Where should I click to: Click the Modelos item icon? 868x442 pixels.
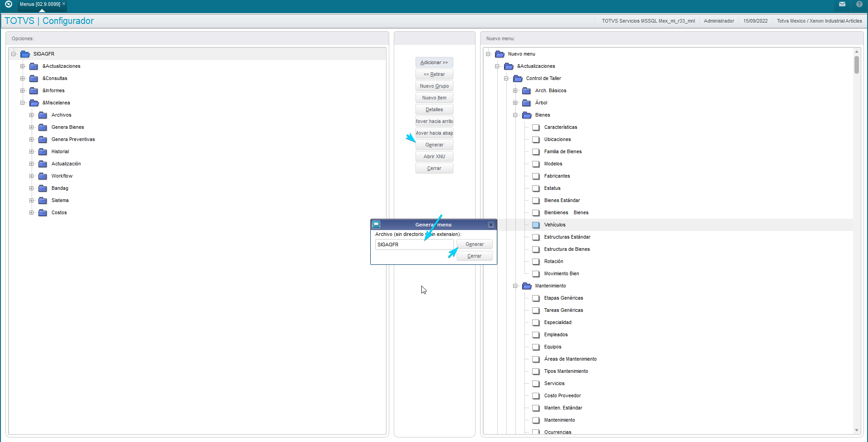536,164
